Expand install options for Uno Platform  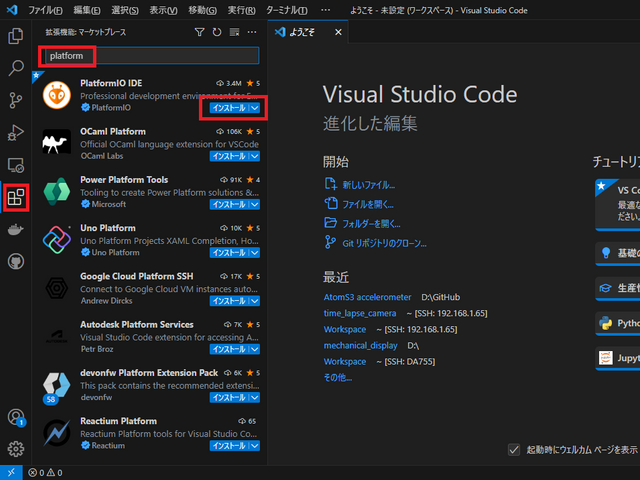[255, 253]
